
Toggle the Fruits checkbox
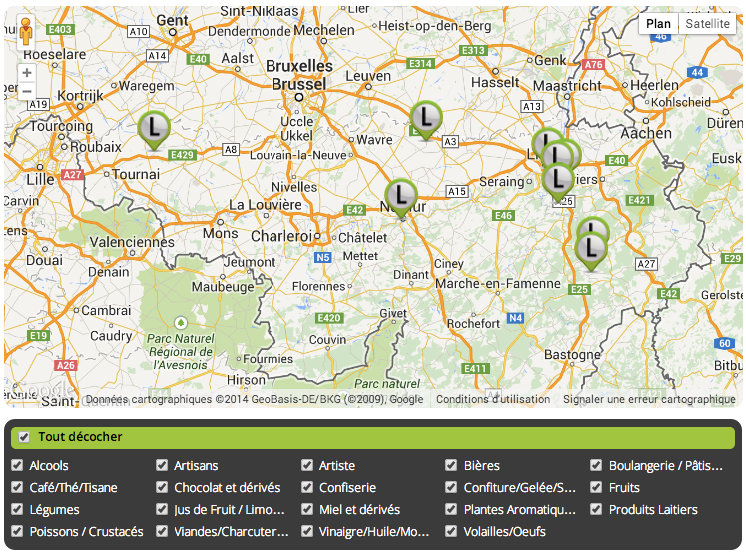click(596, 487)
